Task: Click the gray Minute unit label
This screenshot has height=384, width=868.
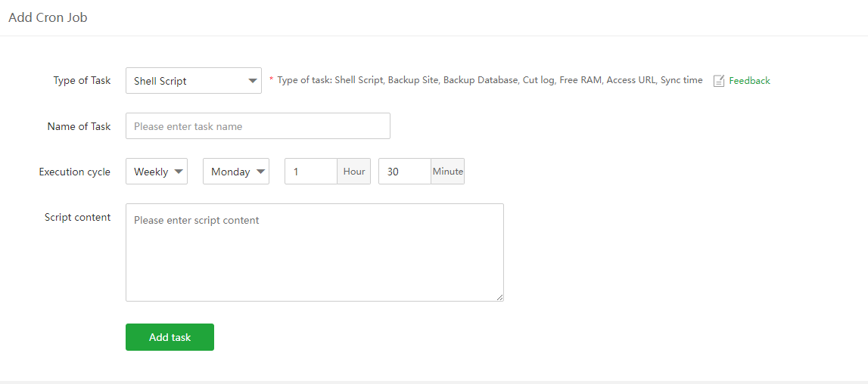Action: [x=448, y=172]
